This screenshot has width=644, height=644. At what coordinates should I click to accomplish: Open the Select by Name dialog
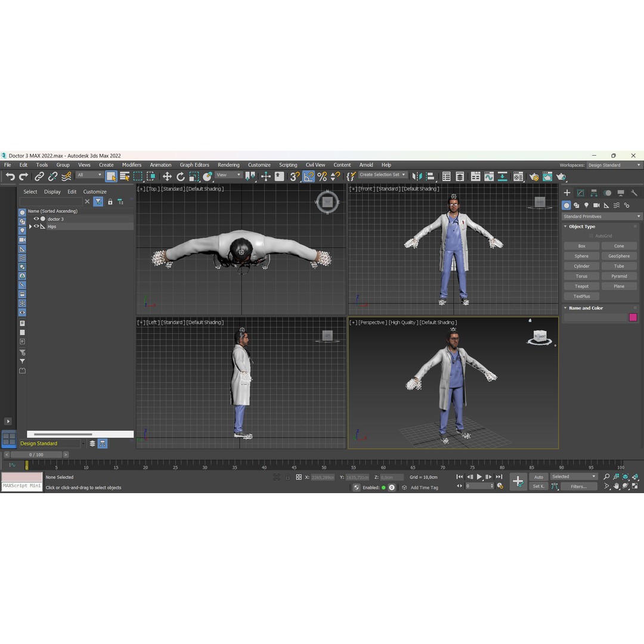tap(125, 177)
